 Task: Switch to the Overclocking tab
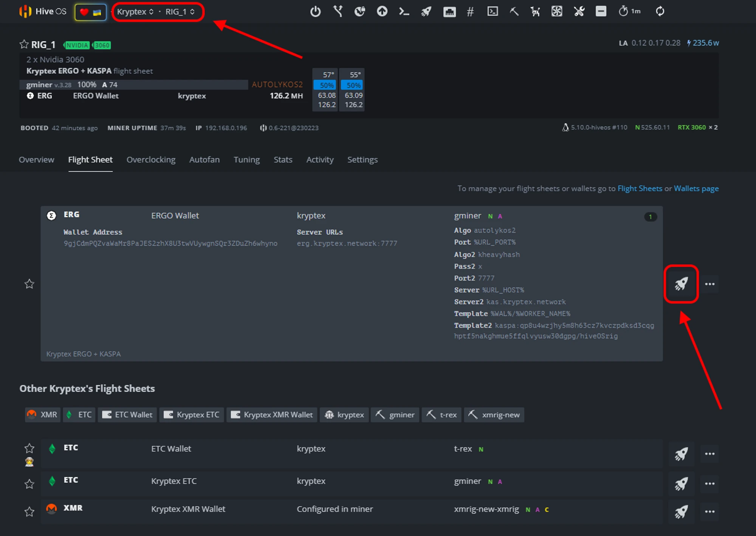click(151, 160)
